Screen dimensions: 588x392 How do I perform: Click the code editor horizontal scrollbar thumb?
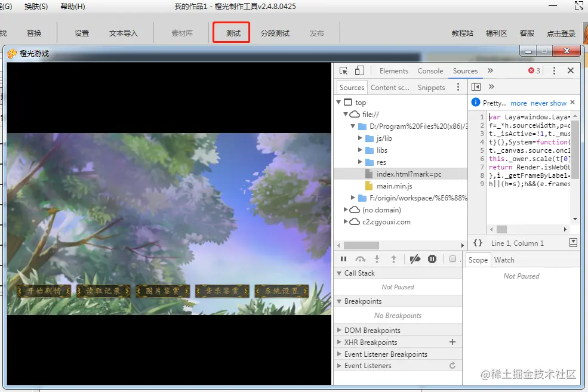(501, 229)
